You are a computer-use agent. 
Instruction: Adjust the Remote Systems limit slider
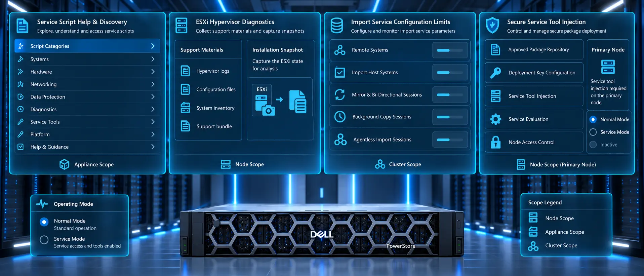[450, 50]
